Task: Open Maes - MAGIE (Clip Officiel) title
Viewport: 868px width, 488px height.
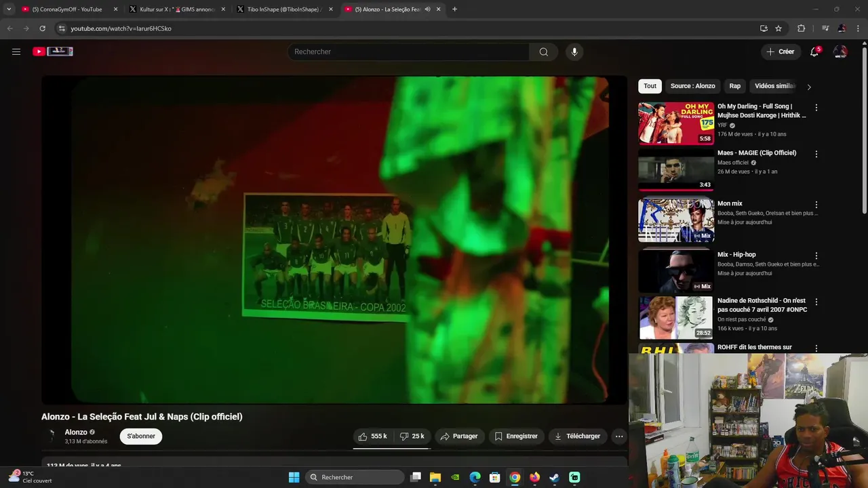Action: tap(757, 152)
